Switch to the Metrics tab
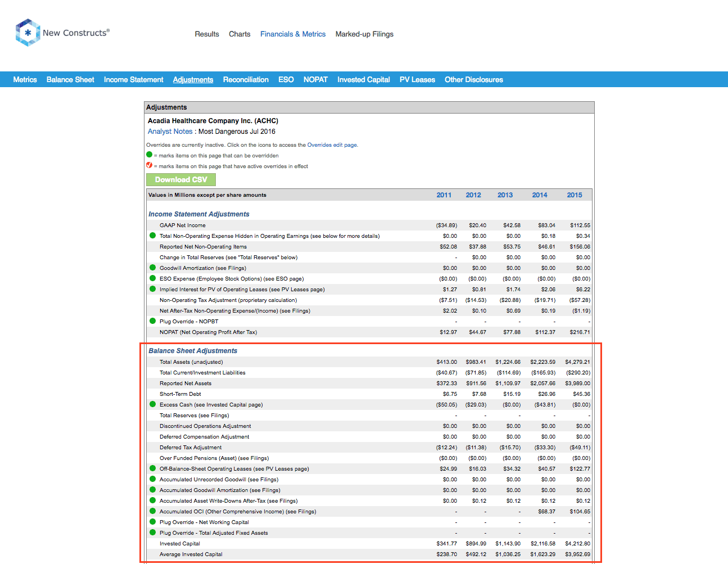The width and height of the screenshot is (728, 564). pos(25,80)
